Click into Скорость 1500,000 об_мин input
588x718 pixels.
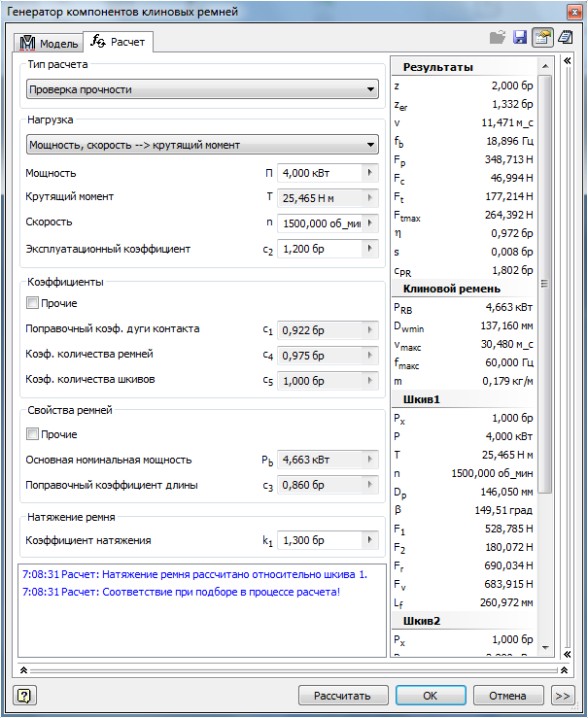tap(320, 223)
